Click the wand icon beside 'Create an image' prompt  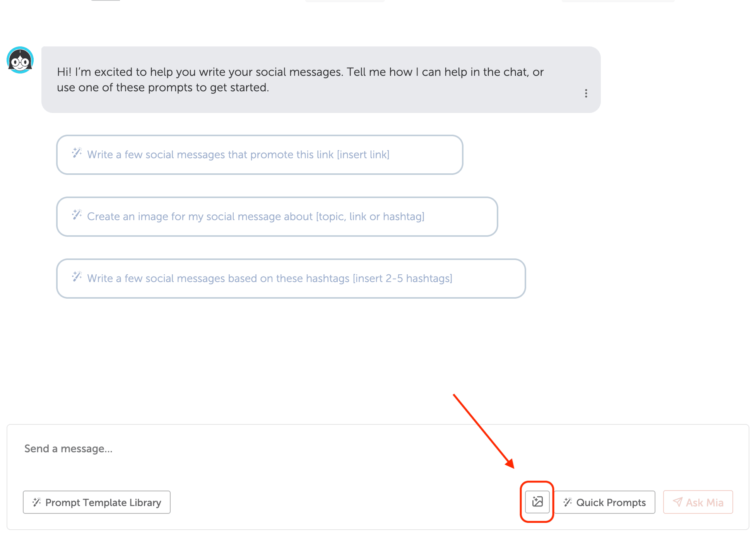[x=76, y=215]
